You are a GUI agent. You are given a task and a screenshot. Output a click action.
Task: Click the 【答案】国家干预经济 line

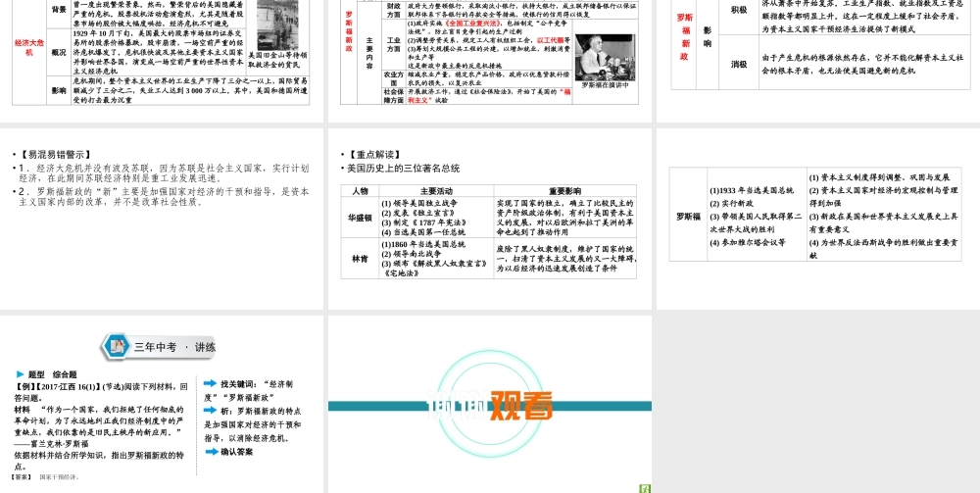[46, 476]
